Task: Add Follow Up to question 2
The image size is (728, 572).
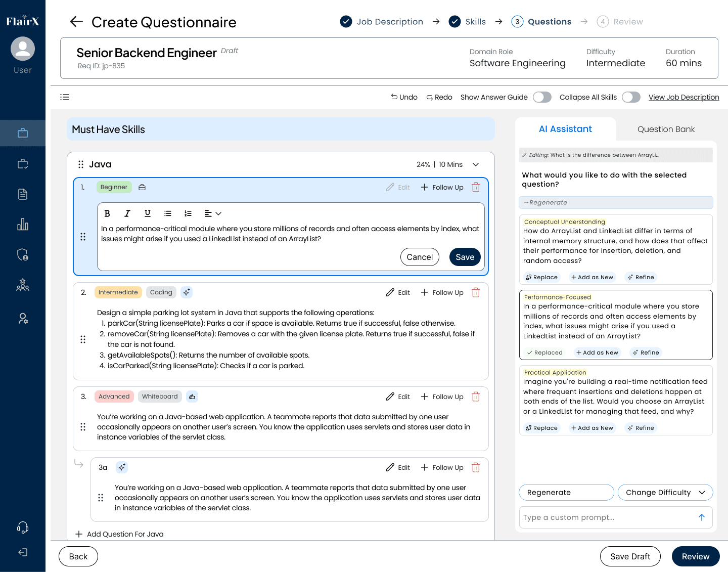Action: pos(442,292)
